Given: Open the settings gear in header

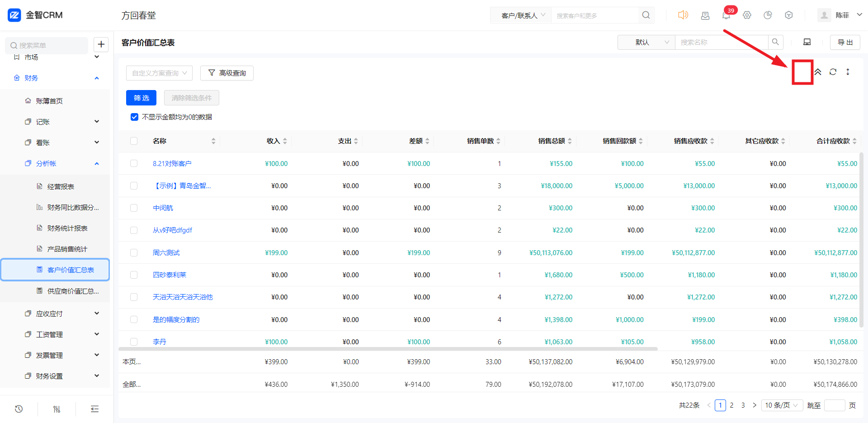Looking at the screenshot, I should pos(747,15).
